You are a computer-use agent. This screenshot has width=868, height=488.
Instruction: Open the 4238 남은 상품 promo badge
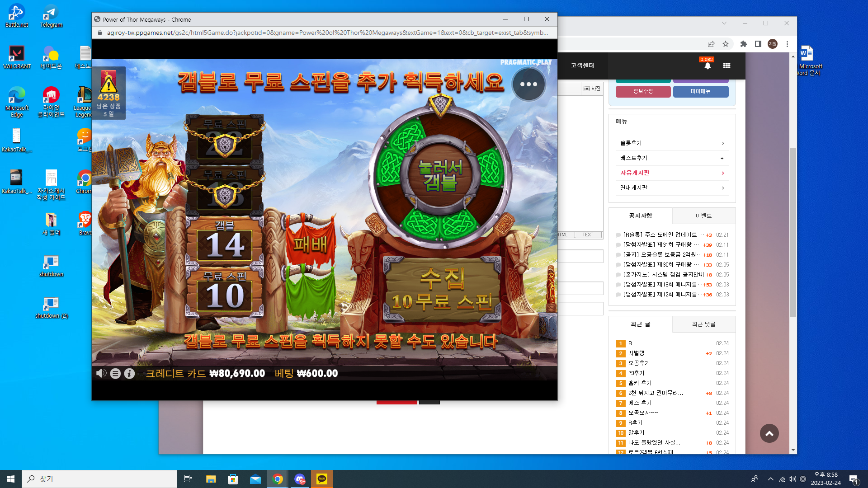[x=108, y=94]
